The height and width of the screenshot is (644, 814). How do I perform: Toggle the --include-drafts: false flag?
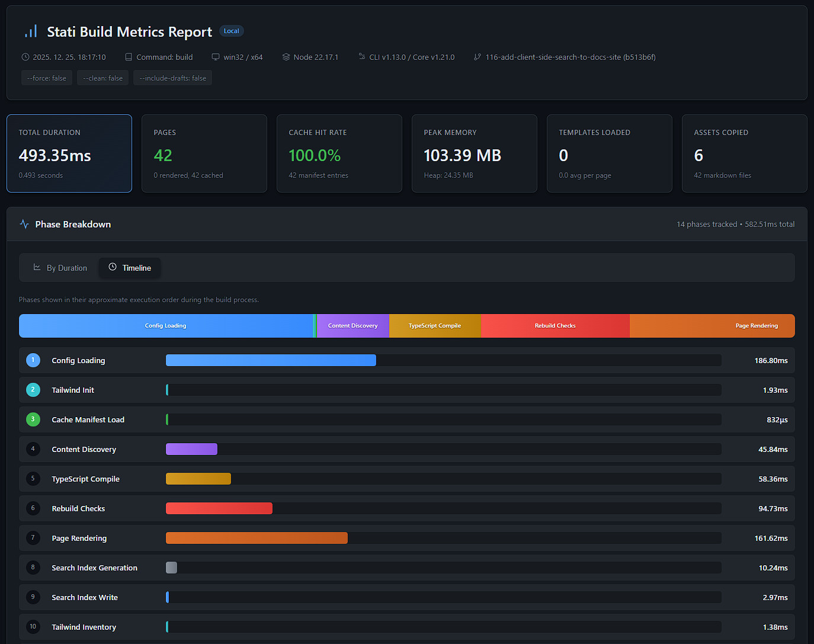click(172, 78)
